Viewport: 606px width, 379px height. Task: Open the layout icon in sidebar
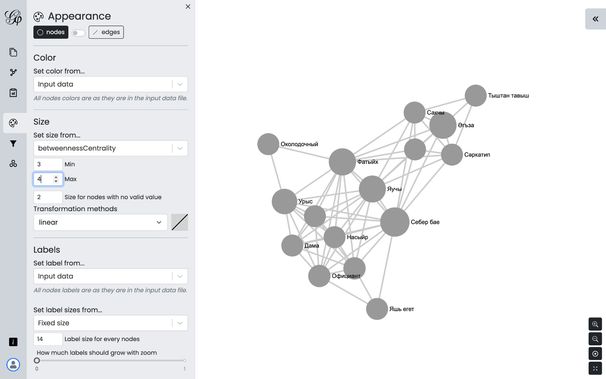click(13, 164)
